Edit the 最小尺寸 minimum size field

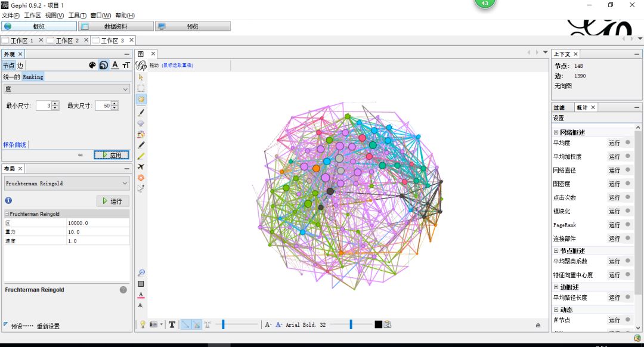pos(44,106)
